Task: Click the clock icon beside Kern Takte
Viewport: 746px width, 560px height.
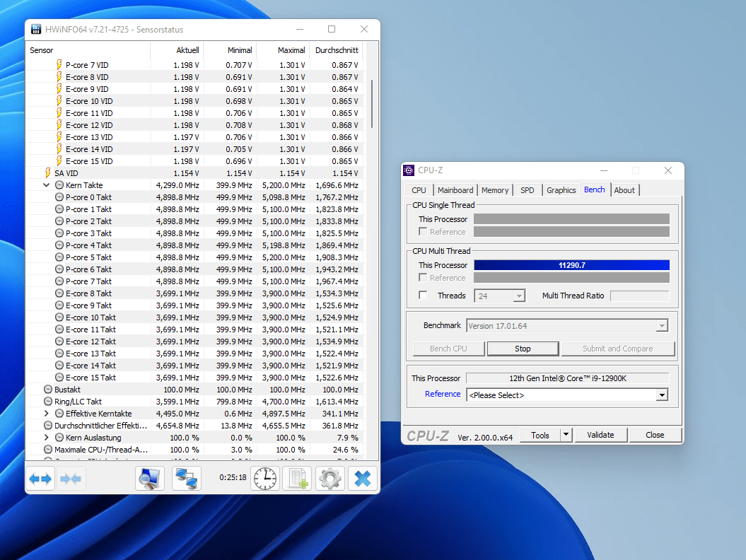Action: [x=59, y=185]
